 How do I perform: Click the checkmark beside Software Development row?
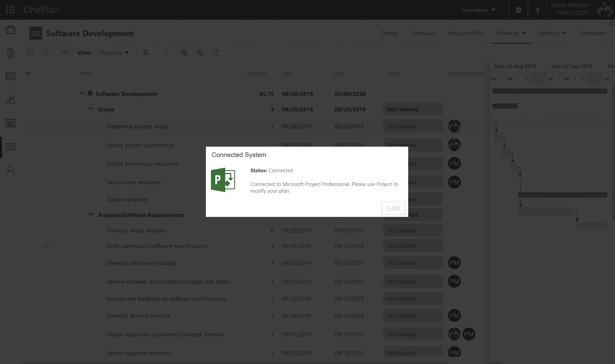(x=90, y=93)
